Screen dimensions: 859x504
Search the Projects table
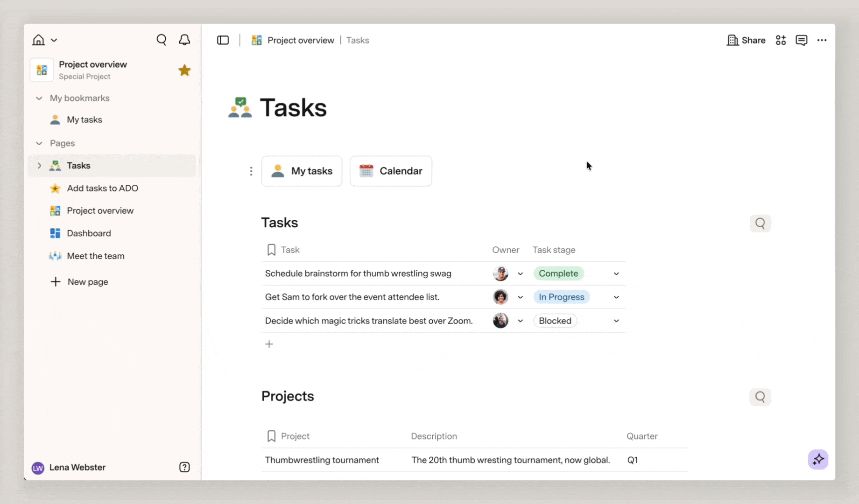pos(760,397)
